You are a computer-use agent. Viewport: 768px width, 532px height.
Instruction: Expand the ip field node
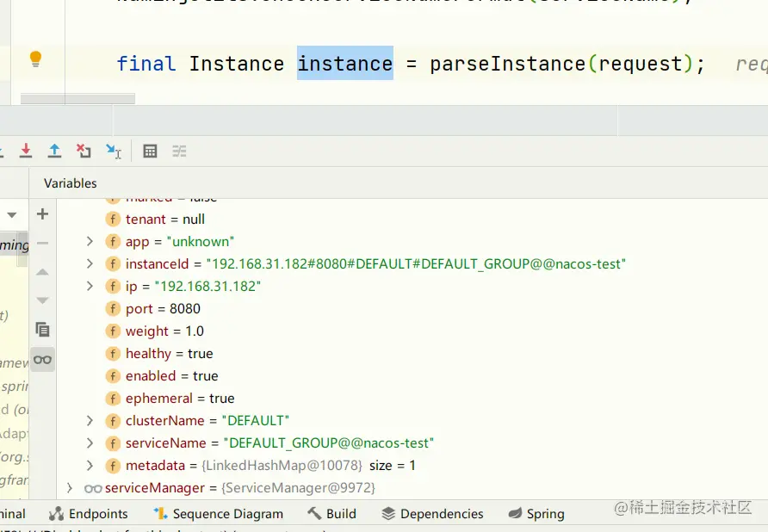click(90, 286)
